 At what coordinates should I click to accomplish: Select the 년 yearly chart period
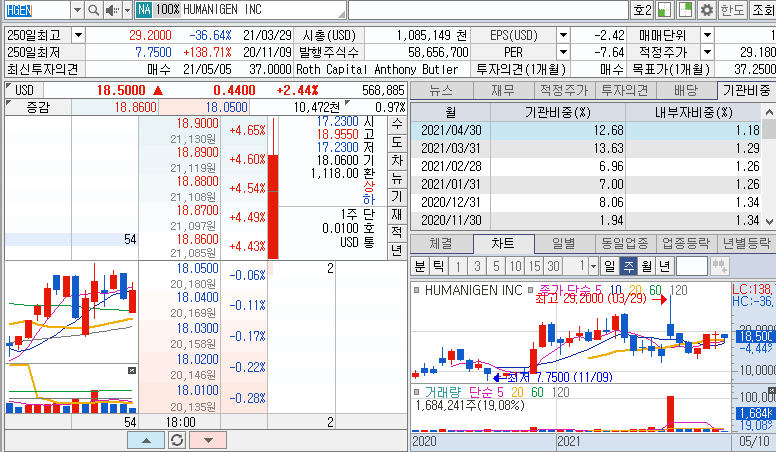(665, 266)
